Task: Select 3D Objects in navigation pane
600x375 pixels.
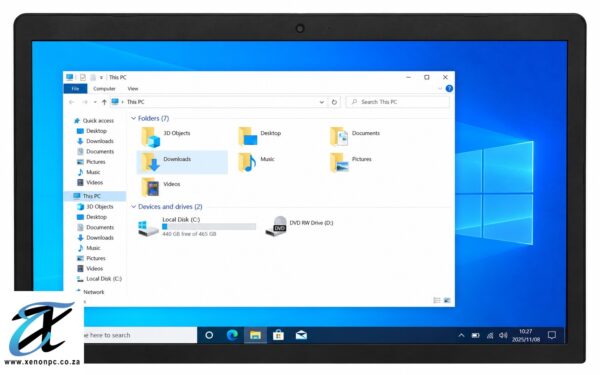Action: point(96,207)
